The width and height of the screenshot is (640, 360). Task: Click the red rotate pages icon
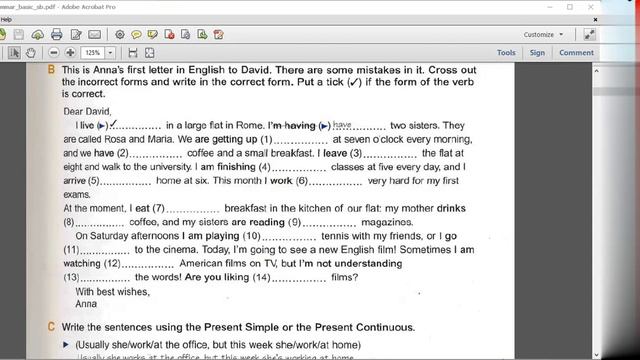click(x=218, y=35)
